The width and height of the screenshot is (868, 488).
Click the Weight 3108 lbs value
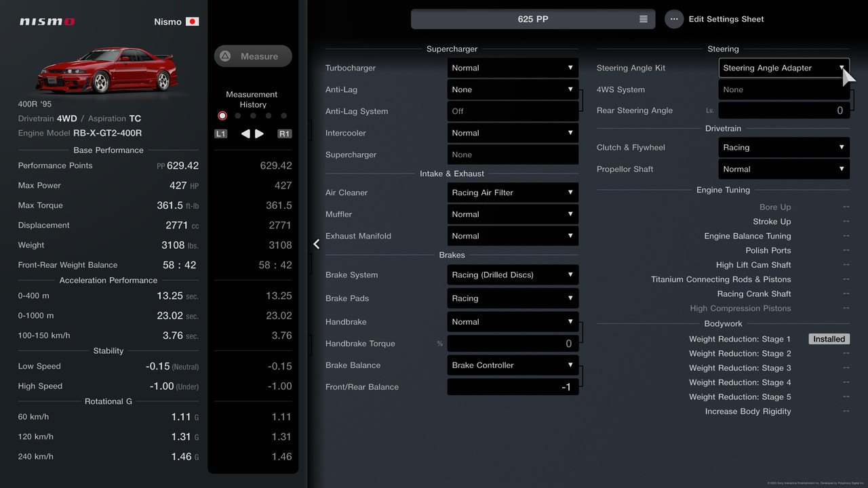180,245
